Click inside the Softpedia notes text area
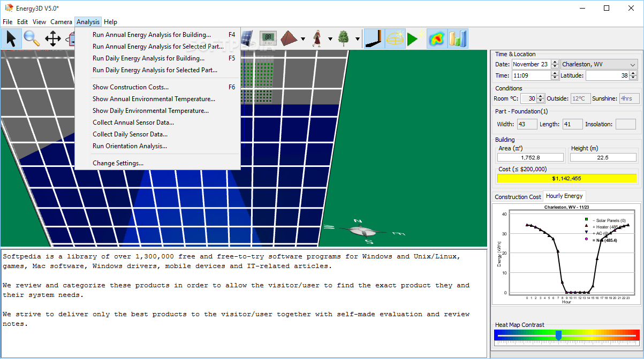Screen dimensions: 644x359 tap(244, 302)
